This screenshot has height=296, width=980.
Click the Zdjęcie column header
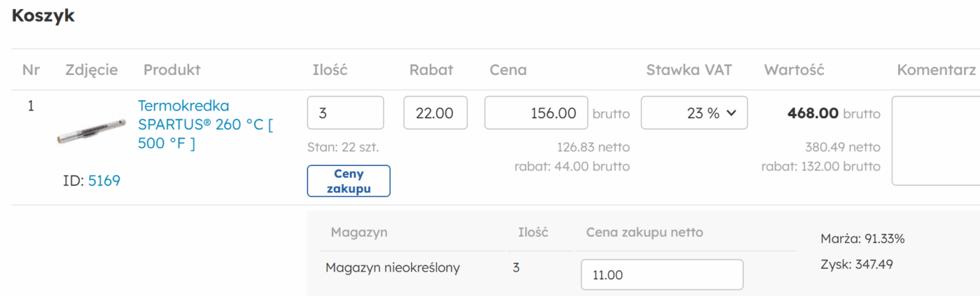pyautogui.click(x=92, y=70)
